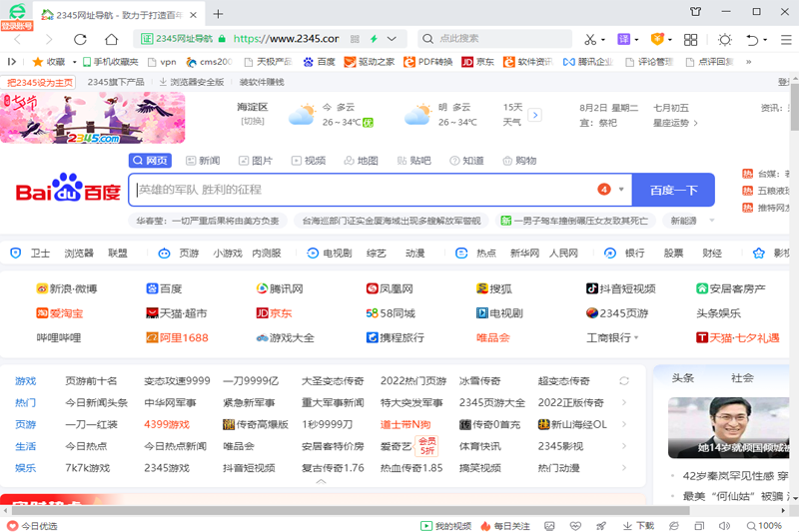Screen dimensions: 799x532
Task: Open 今日优选 in the status bar
Action: point(33,526)
